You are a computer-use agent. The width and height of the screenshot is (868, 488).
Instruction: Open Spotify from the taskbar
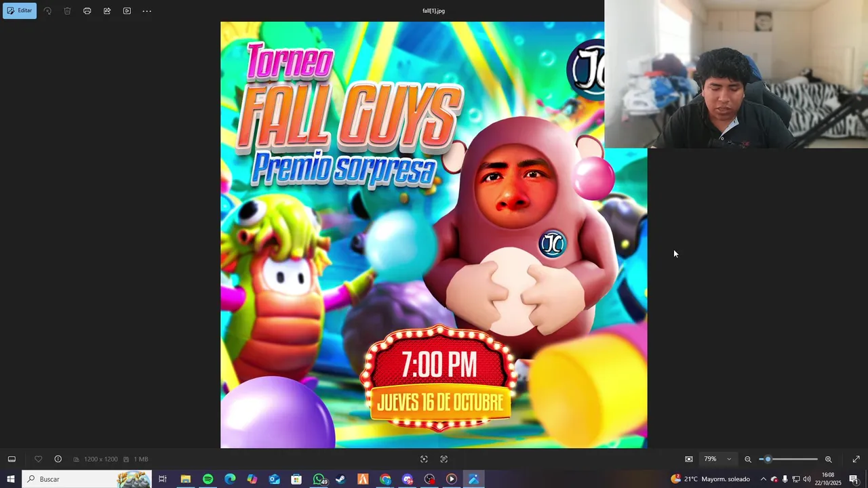click(x=208, y=479)
